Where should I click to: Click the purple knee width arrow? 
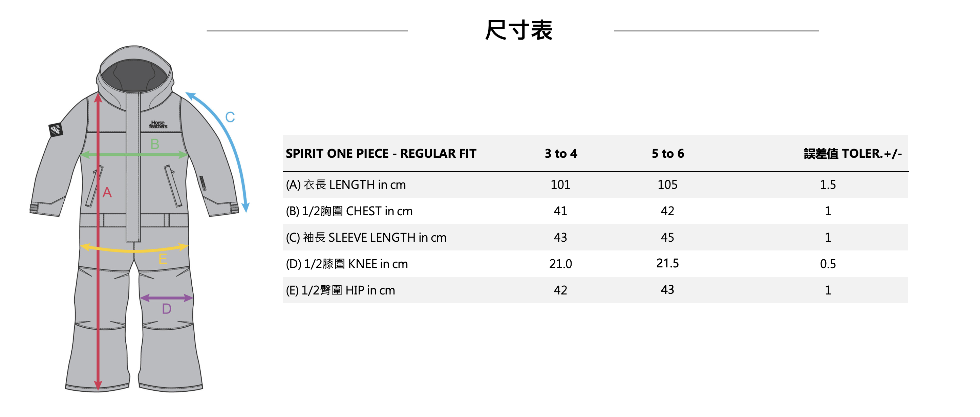(x=166, y=298)
